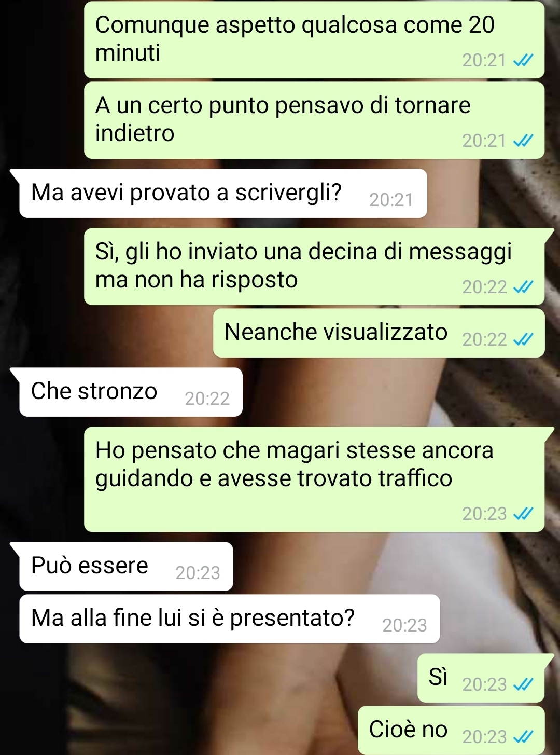Tap the double-check icon on 'Comunque aspetto' message
Viewport: 560px width, 755px height.
pyautogui.click(x=523, y=61)
